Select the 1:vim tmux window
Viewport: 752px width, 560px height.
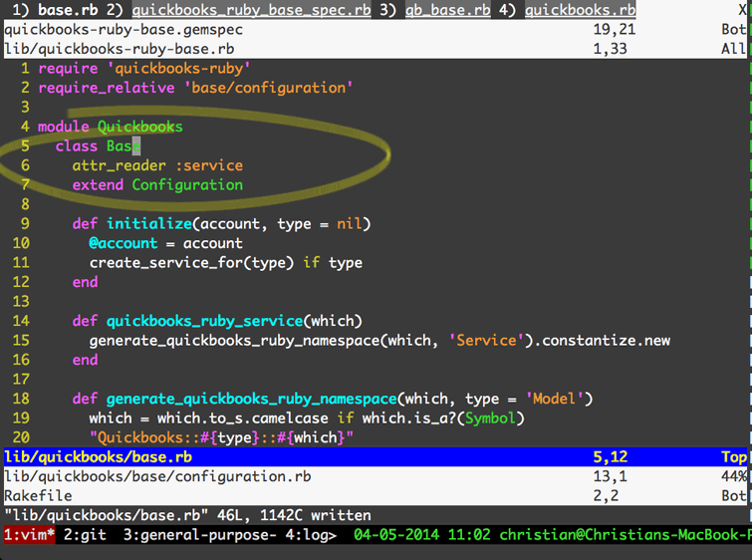click(x=29, y=534)
